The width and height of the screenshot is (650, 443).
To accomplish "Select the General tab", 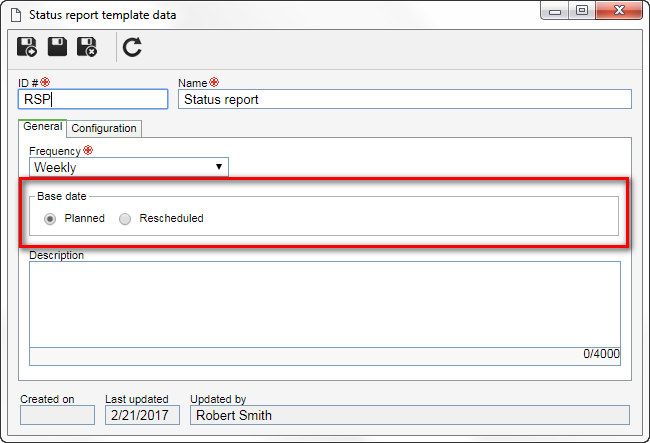I will (42, 127).
